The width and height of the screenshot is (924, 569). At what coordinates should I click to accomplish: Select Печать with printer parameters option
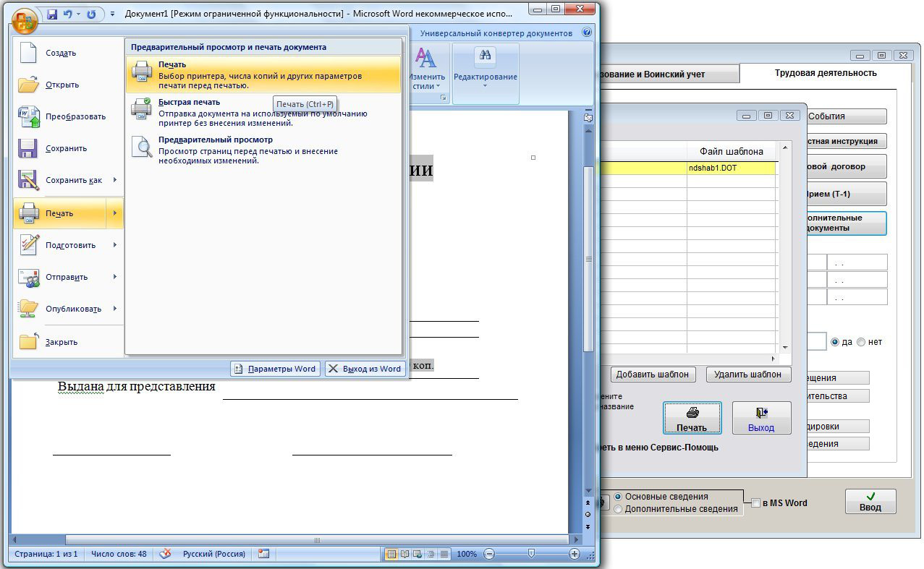pos(263,74)
